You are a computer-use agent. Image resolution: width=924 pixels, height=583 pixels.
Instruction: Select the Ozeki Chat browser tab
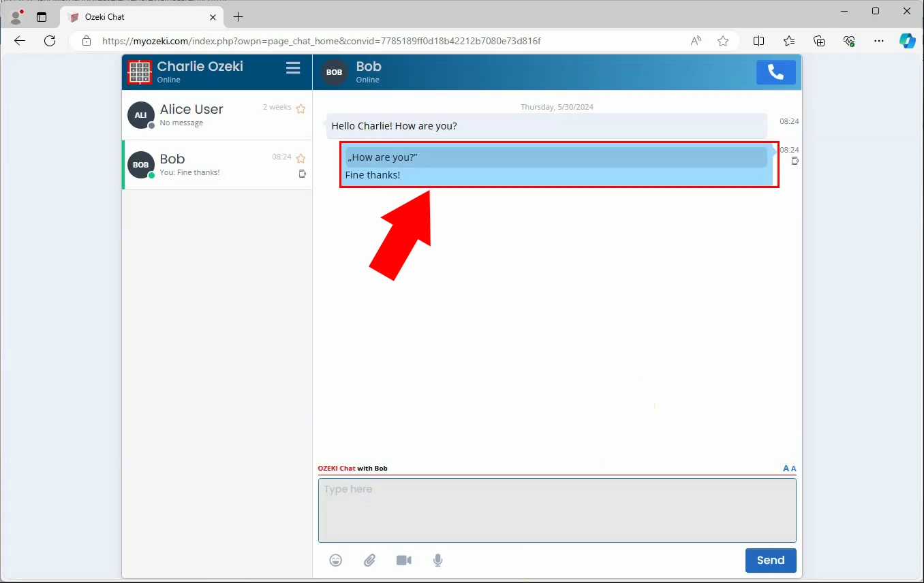(142, 17)
